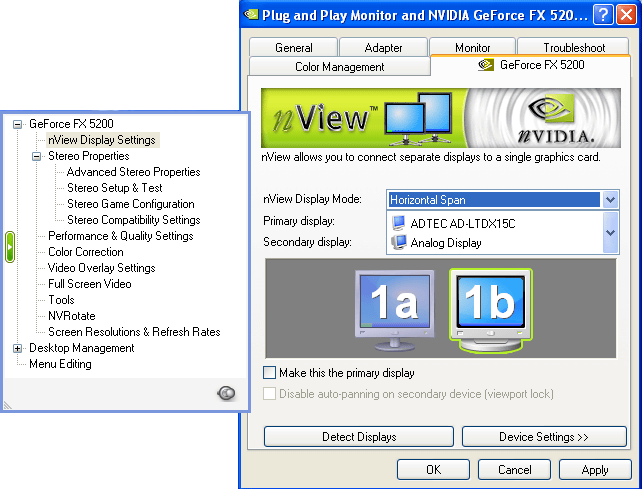Open the primary/secondary display dropdown arrow
642x489 pixels.
(610, 233)
